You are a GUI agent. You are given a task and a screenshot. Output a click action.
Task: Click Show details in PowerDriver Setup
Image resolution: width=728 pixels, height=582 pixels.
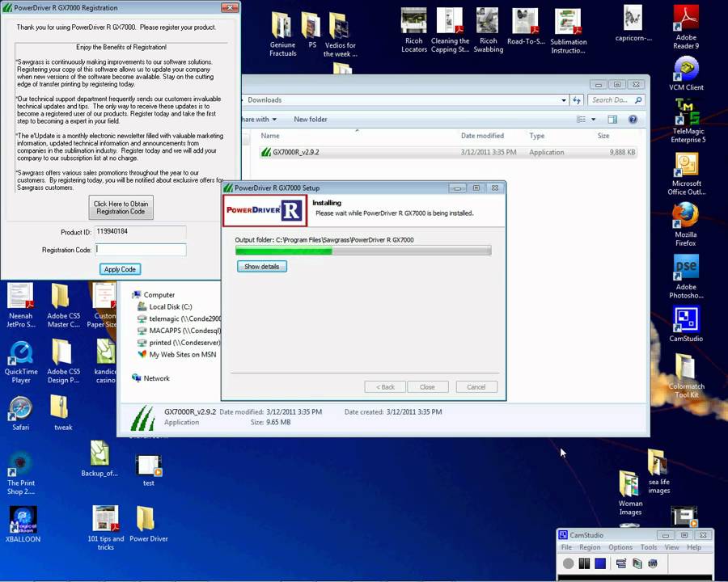coord(262,267)
